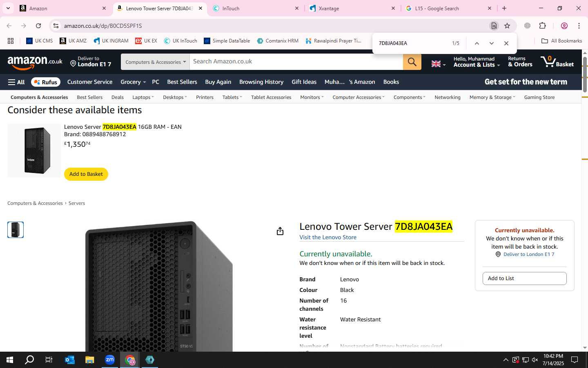
Task: Open the Networking category link
Action: [x=448, y=97]
